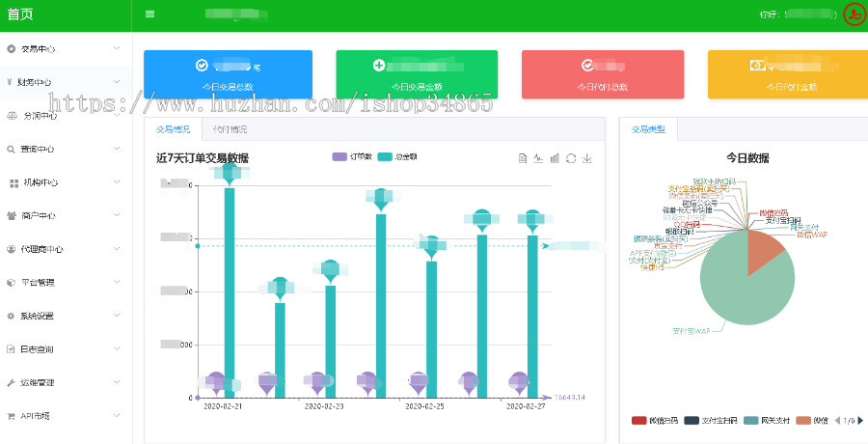The width and height of the screenshot is (868, 444).
Task: Open the 今日交易金额 green card
Action: tap(417, 74)
